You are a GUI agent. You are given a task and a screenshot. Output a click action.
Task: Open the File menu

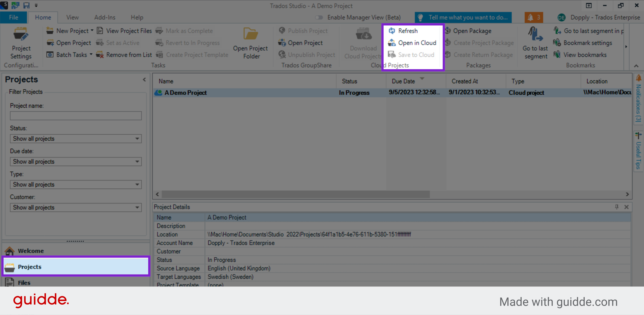14,17
